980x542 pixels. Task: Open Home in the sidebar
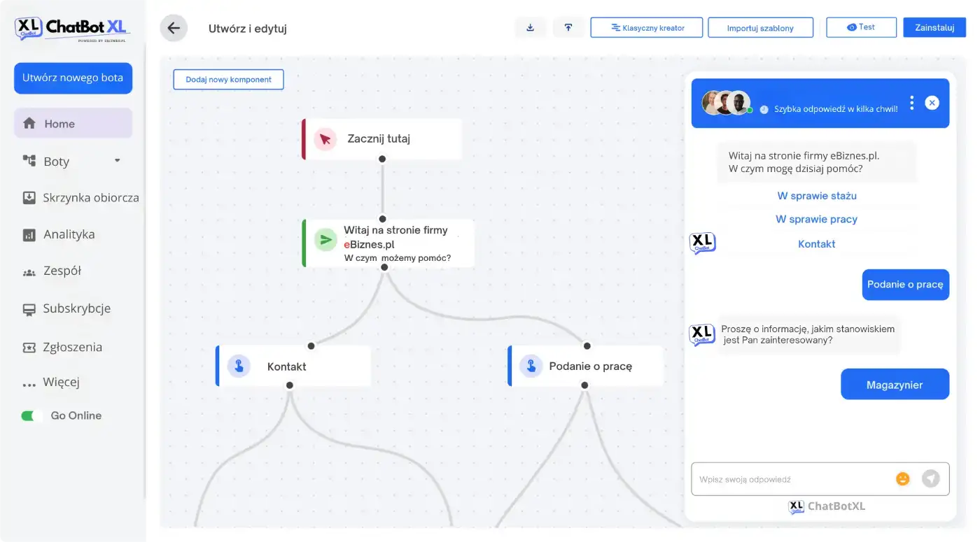click(x=73, y=124)
